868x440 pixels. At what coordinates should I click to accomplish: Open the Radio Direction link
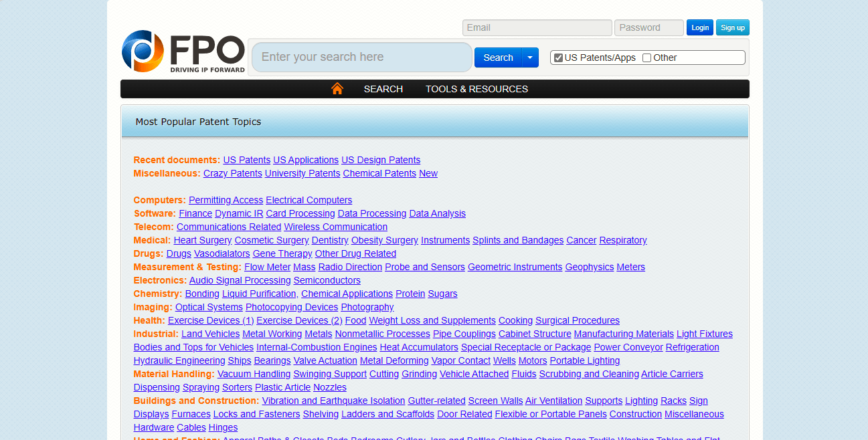click(350, 267)
